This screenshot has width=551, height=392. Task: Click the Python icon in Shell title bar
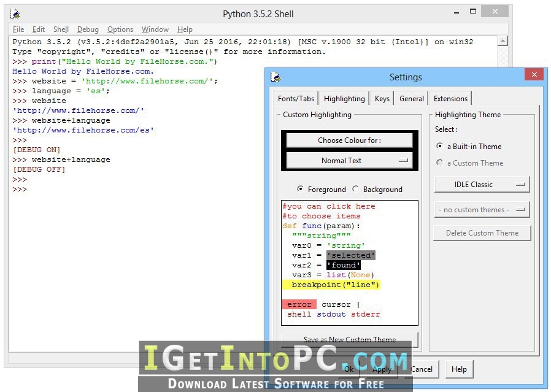coord(15,13)
